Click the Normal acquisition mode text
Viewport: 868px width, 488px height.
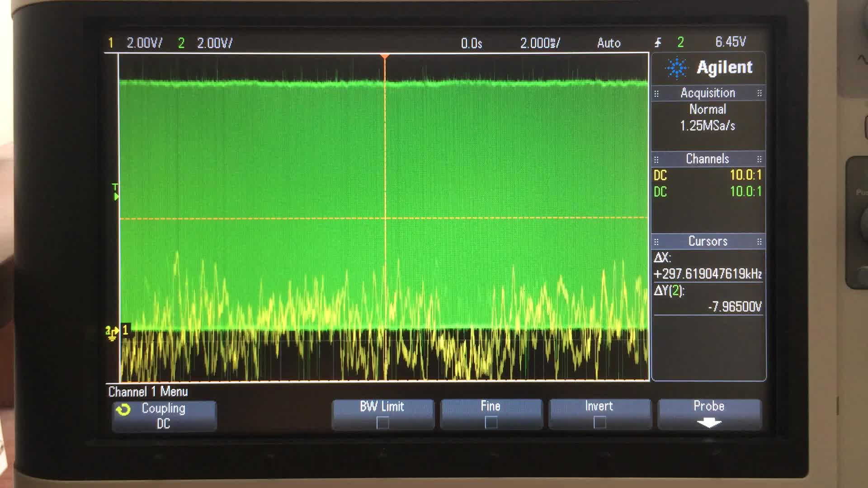tap(708, 109)
